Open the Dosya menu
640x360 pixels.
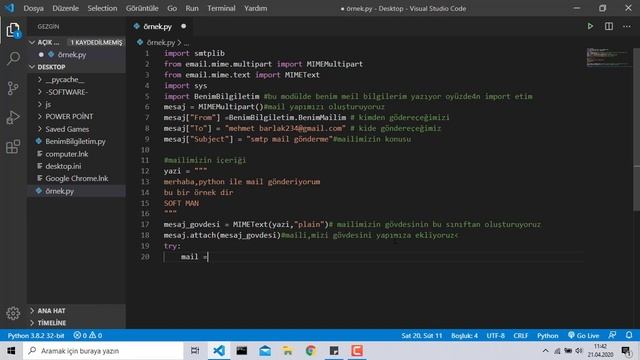tap(33, 8)
